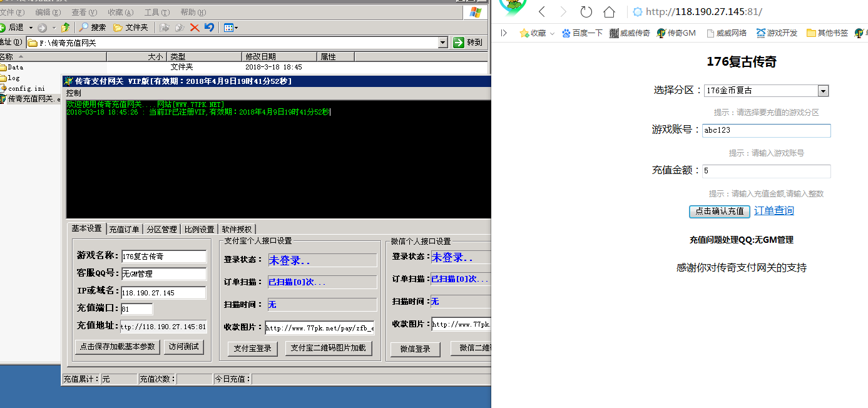Click into the 游戏账号 input field
The image size is (868, 408).
tap(766, 131)
